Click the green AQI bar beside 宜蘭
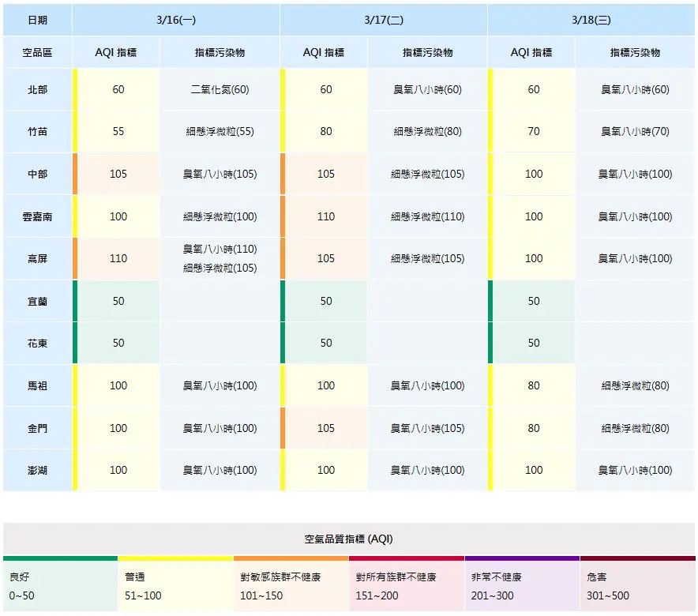Image resolution: width=698 pixels, height=616 pixels. point(75,301)
